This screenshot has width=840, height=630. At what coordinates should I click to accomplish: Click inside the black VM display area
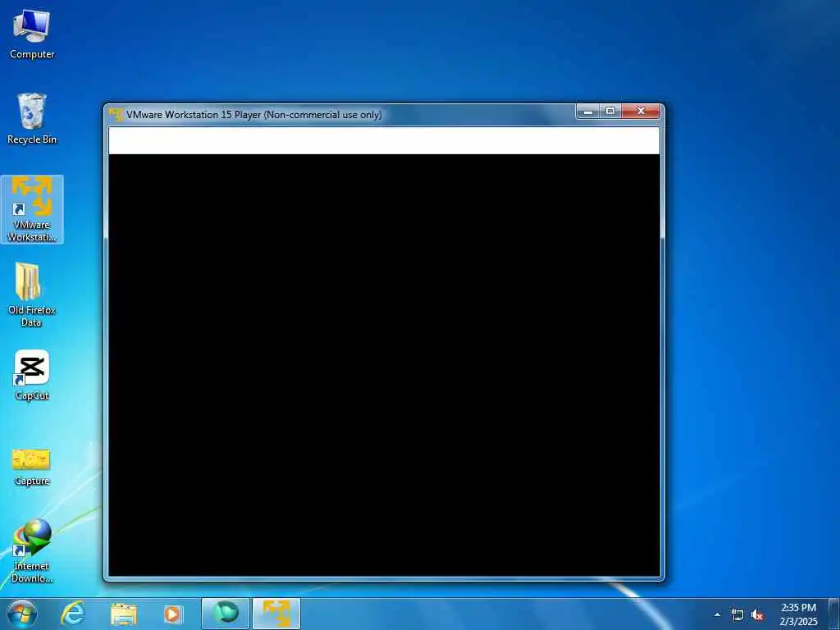click(x=384, y=365)
